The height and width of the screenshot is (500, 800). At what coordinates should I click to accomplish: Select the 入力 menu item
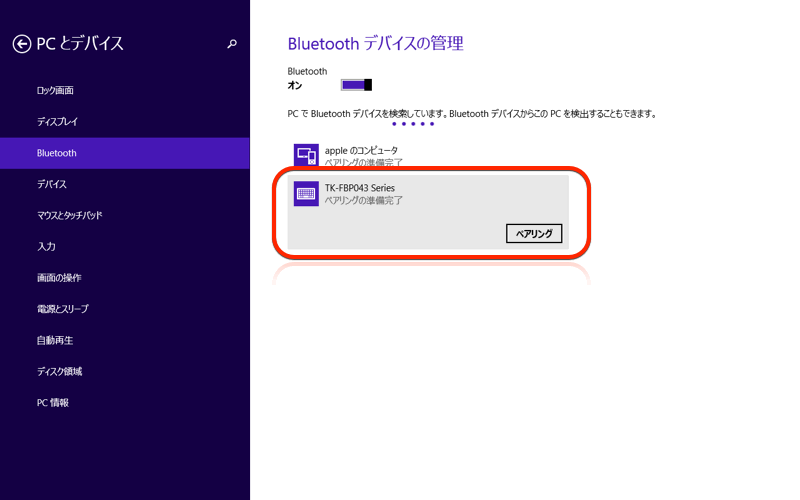pyautogui.click(x=46, y=247)
